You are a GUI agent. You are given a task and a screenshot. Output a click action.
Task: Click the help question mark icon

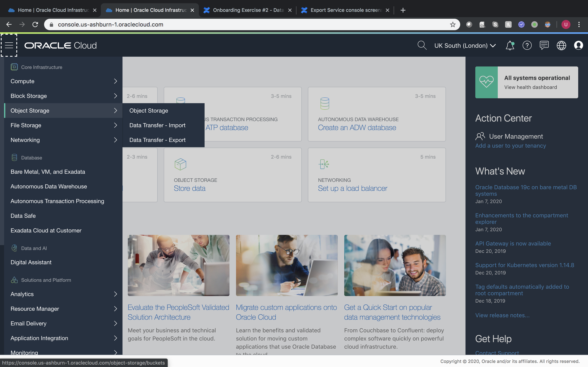pyautogui.click(x=527, y=45)
